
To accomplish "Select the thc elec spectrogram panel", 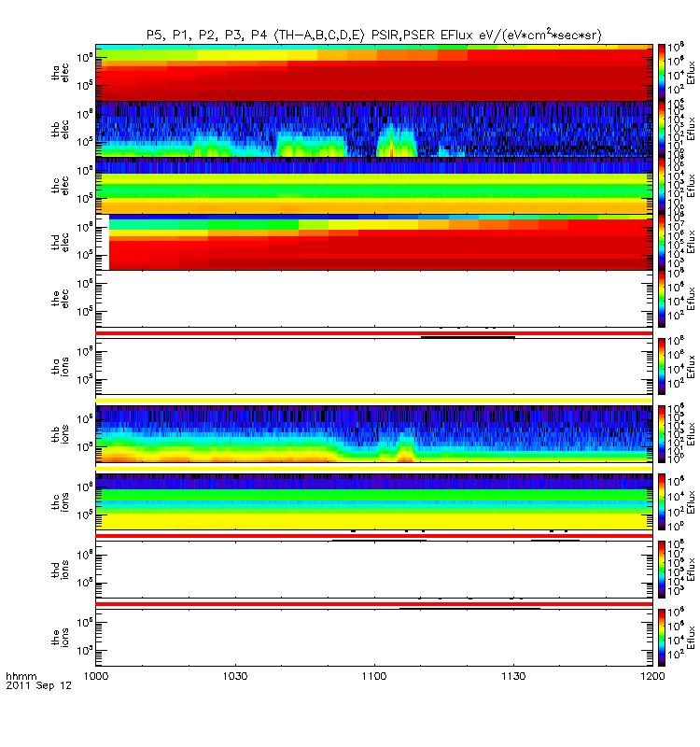I will (374, 185).
